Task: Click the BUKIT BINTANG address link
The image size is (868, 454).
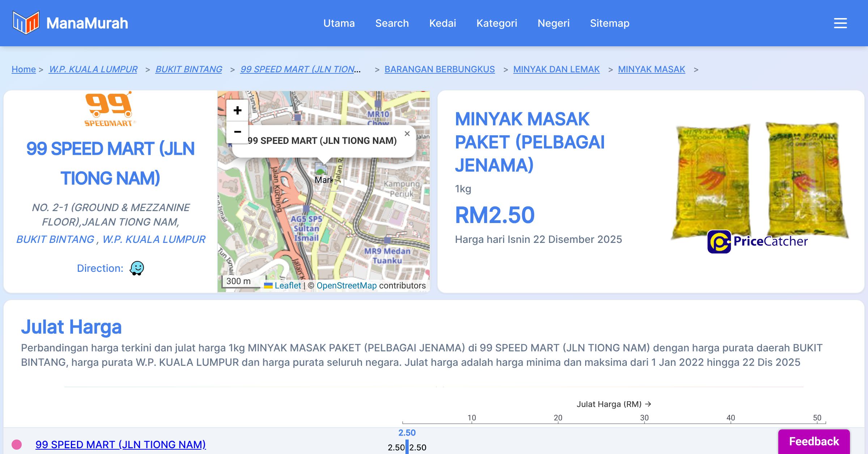Action: tap(55, 239)
